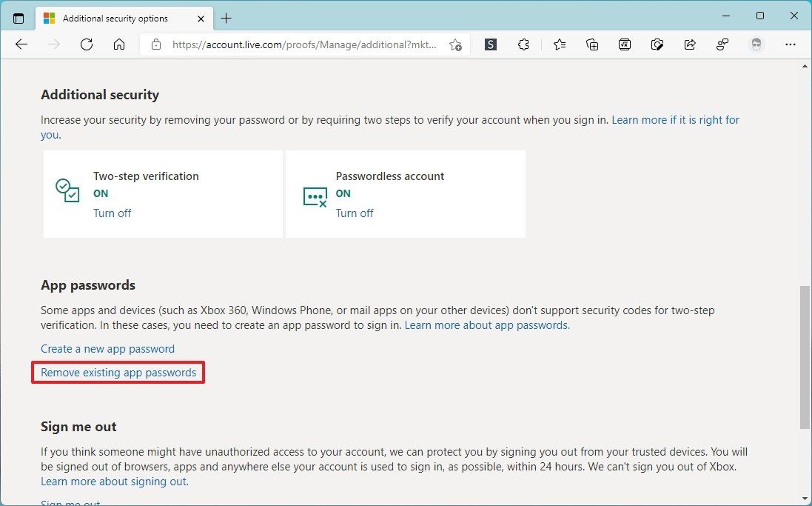812x506 pixels.
Task: Open Collections in the toolbar
Action: pyautogui.click(x=592, y=44)
